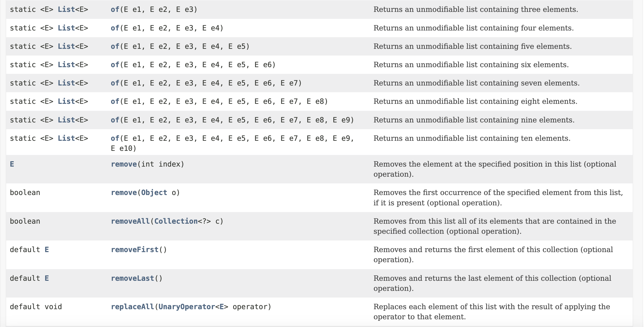Open the of link with three elements
The height and width of the screenshot is (327, 644).
(x=115, y=10)
